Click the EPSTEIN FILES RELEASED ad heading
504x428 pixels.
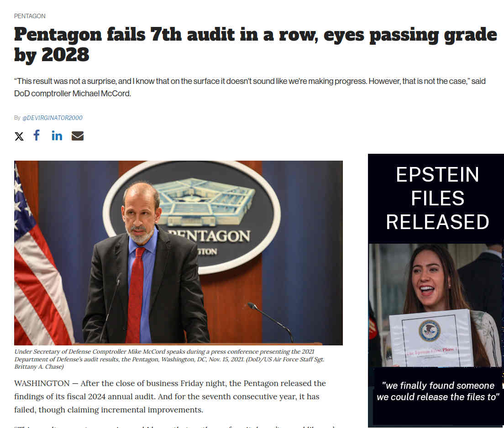click(437, 198)
